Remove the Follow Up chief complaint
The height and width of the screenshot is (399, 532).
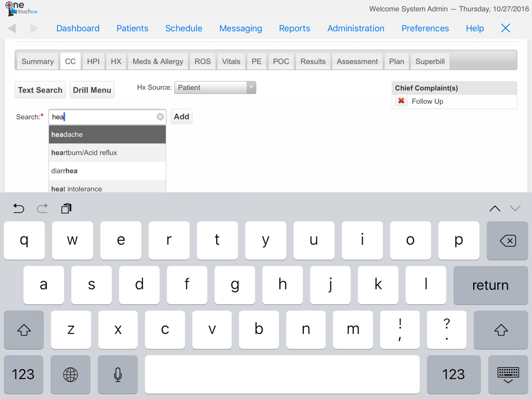click(401, 101)
